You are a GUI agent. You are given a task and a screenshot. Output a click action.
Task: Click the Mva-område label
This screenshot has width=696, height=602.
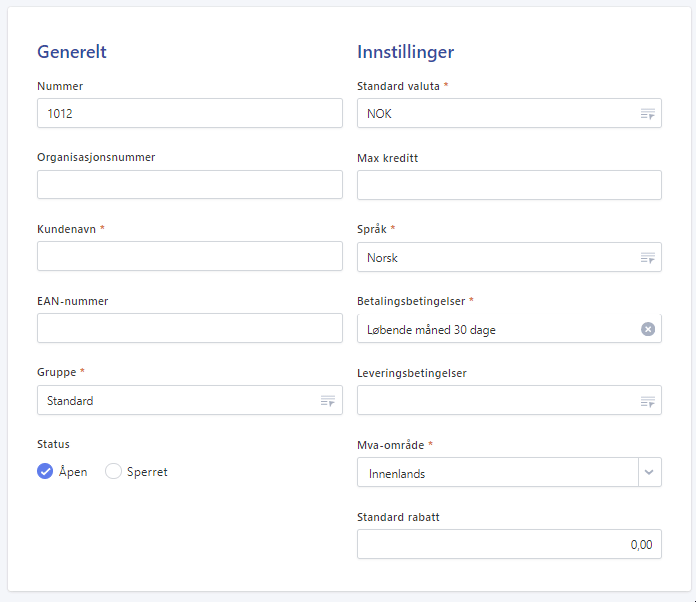coord(391,445)
